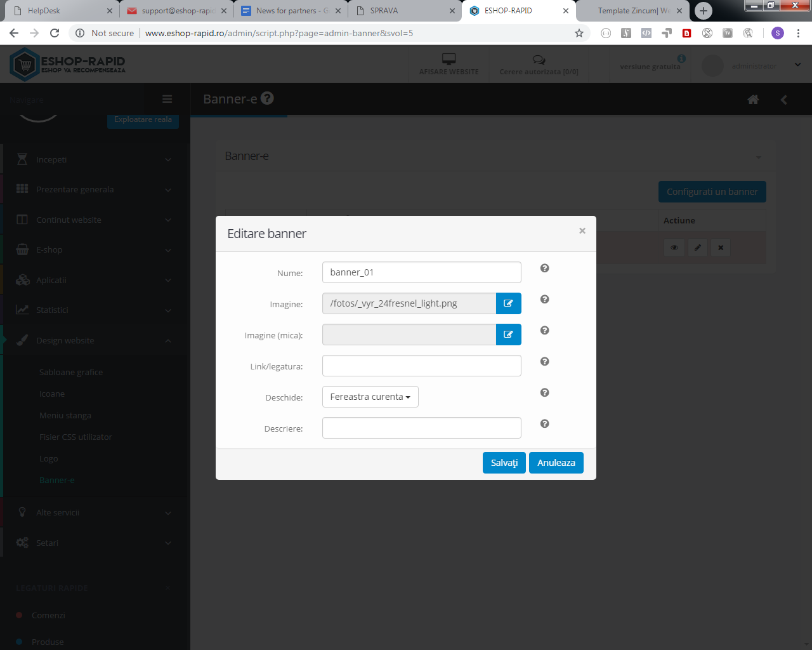This screenshot has height=650, width=812.
Task: Click the Descriere input field
Action: (x=422, y=428)
